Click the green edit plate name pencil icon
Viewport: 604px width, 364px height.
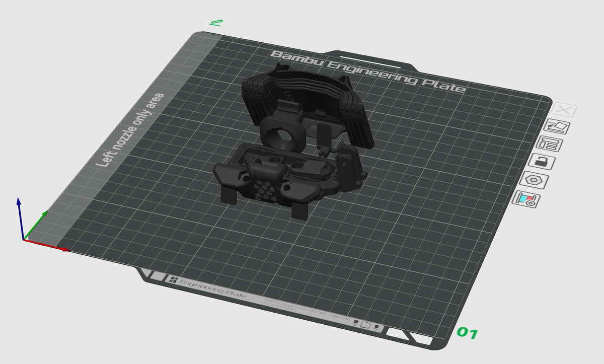click(x=216, y=22)
